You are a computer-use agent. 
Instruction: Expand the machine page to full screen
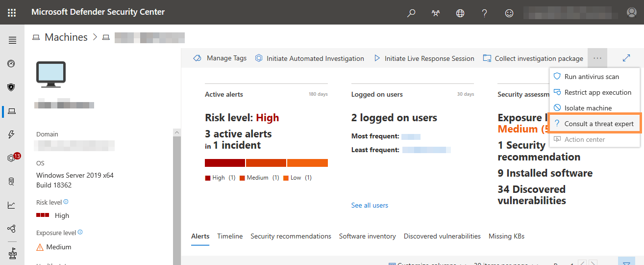tap(626, 58)
